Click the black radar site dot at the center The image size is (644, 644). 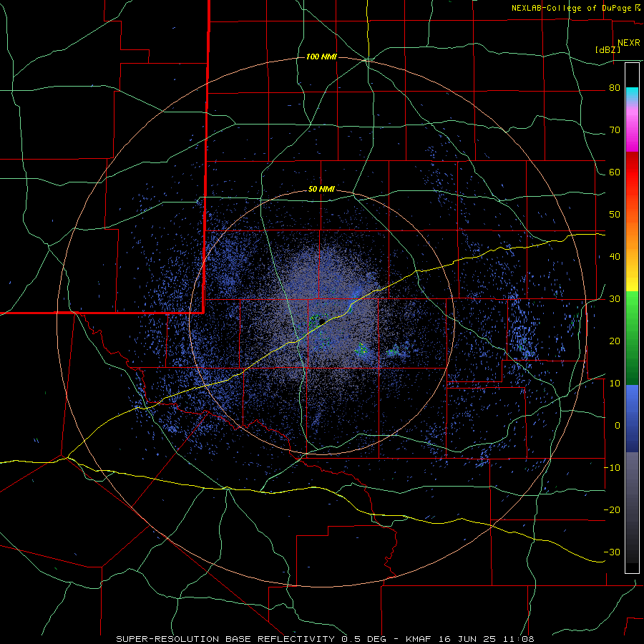tap(322, 321)
